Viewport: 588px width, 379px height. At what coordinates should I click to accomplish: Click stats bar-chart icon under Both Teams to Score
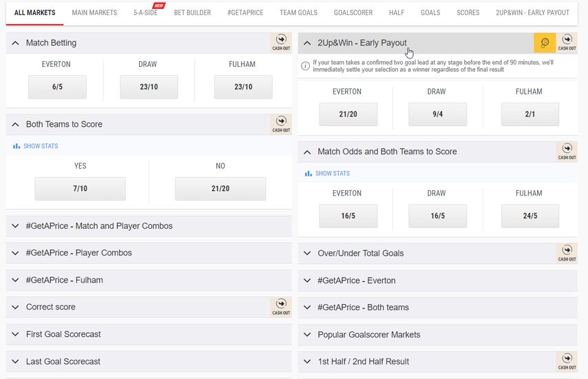click(x=17, y=146)
